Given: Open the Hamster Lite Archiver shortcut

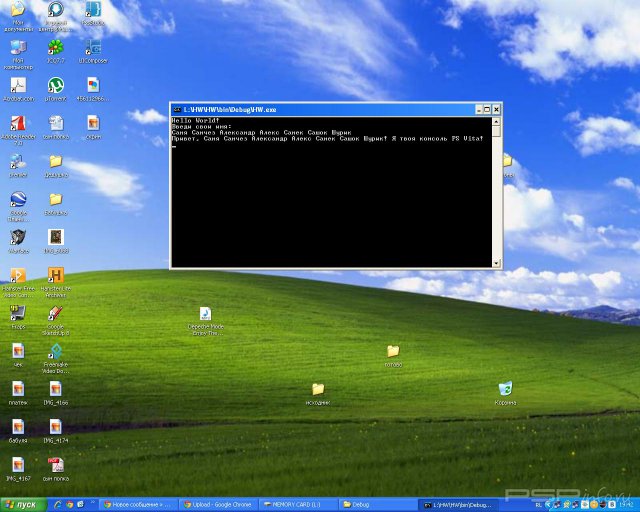Looking at the screenshot, I should click(56, 275).
